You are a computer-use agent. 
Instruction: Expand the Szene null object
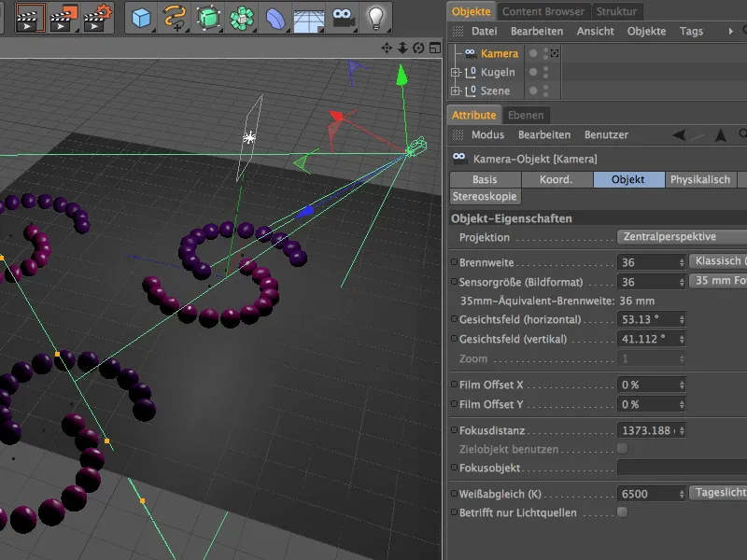[x=456, y=91]
